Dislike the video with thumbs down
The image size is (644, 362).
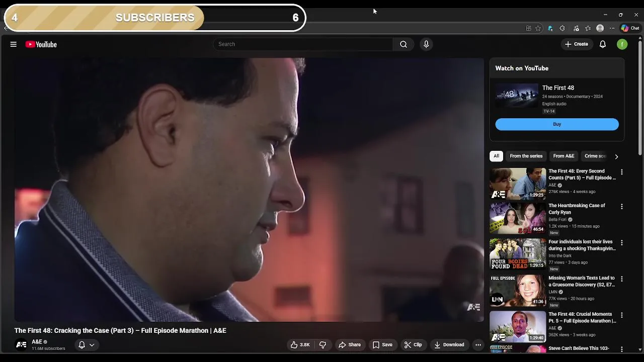[x=323, y=345]
